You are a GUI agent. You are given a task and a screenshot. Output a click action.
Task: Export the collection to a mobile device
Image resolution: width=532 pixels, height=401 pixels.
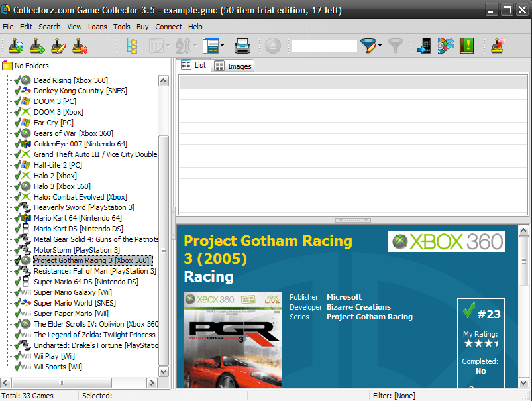point(423,46)
